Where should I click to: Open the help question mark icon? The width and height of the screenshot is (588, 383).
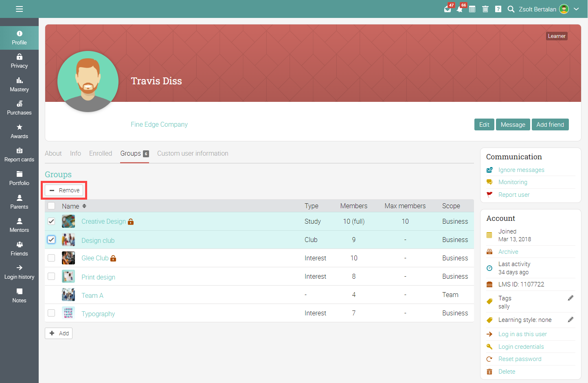[x=498, y=9]
